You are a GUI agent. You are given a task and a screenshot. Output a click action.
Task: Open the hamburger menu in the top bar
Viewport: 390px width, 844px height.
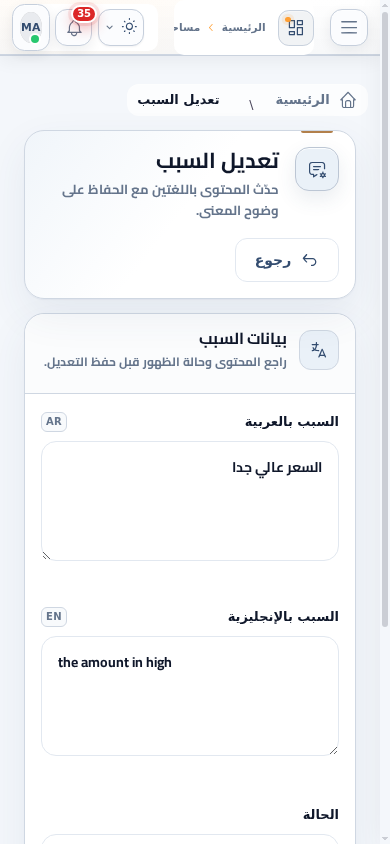pyautogui.click(x=349, y=27)
